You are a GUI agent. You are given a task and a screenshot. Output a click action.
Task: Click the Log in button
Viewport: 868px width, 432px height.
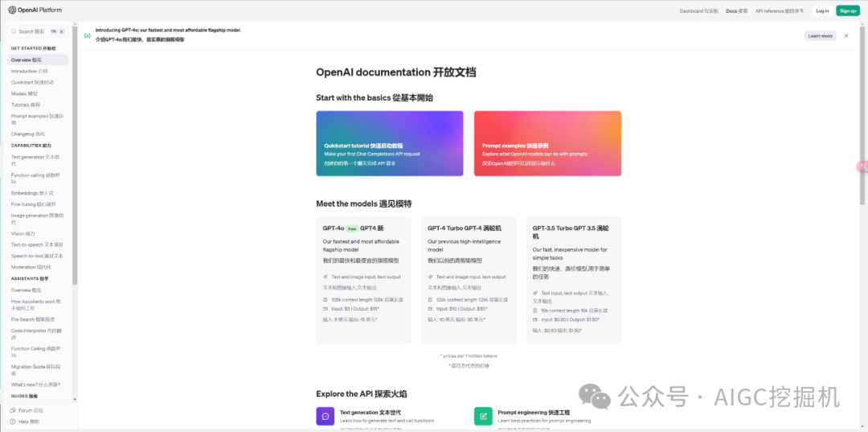point(822,10)
